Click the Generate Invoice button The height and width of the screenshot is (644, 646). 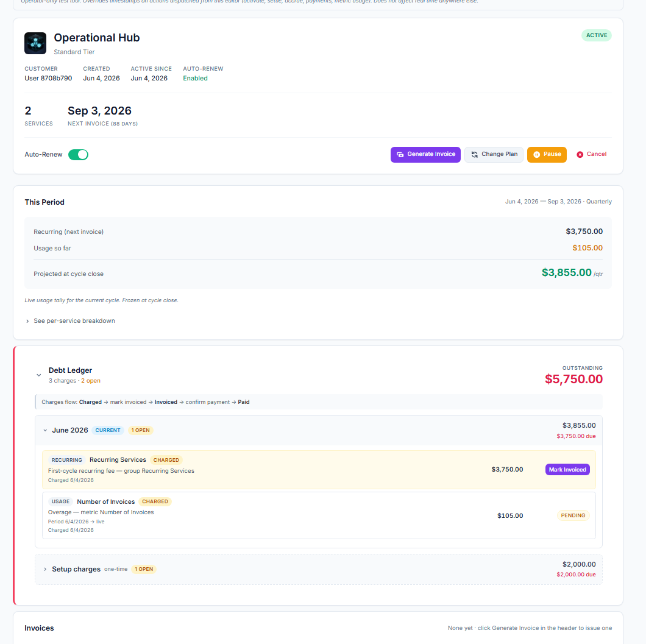coord(425,154)
